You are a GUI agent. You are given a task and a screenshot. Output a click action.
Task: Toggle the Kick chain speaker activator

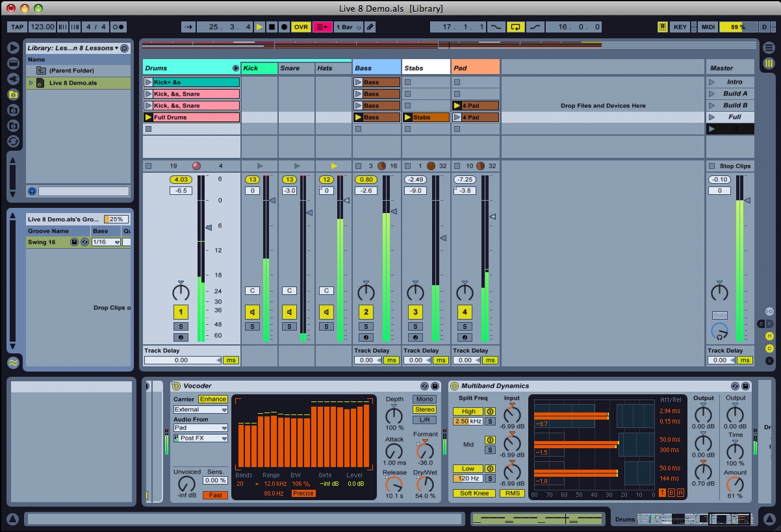[x=252, y=312]
